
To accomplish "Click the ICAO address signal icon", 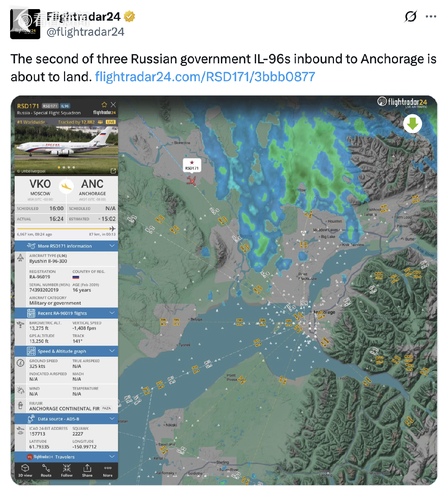I will pyautogui.click(x=21, y=431).
